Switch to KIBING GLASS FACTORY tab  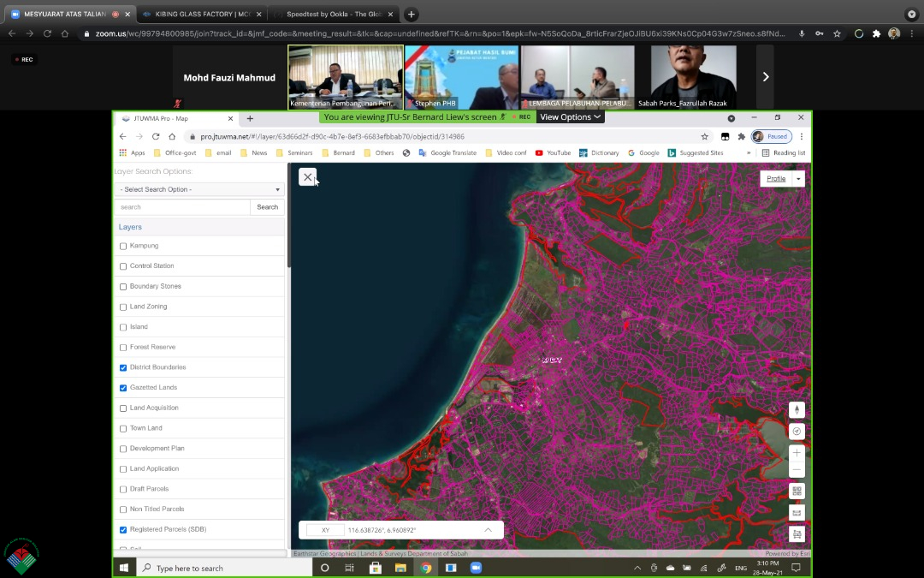click(x=202, y=15)
